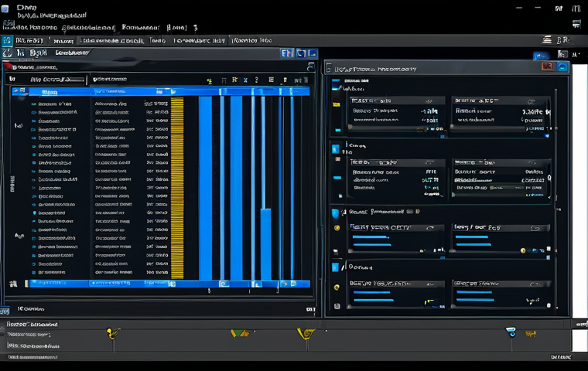Click the yellow shield-shaped timeline marker
Viewport: 588px width, 371px height.
tap(306, 333)
